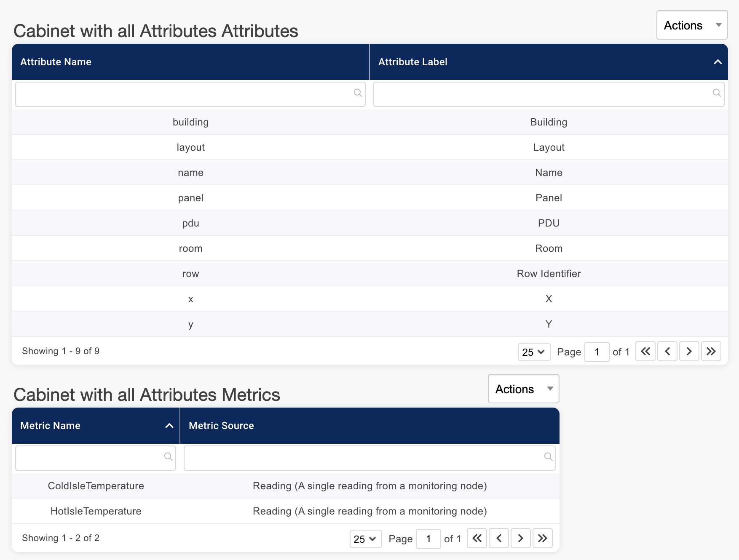Viewport: 739px width, 560px height.
Task: Jump to last page in Attributes table
Action: [711, 352]
